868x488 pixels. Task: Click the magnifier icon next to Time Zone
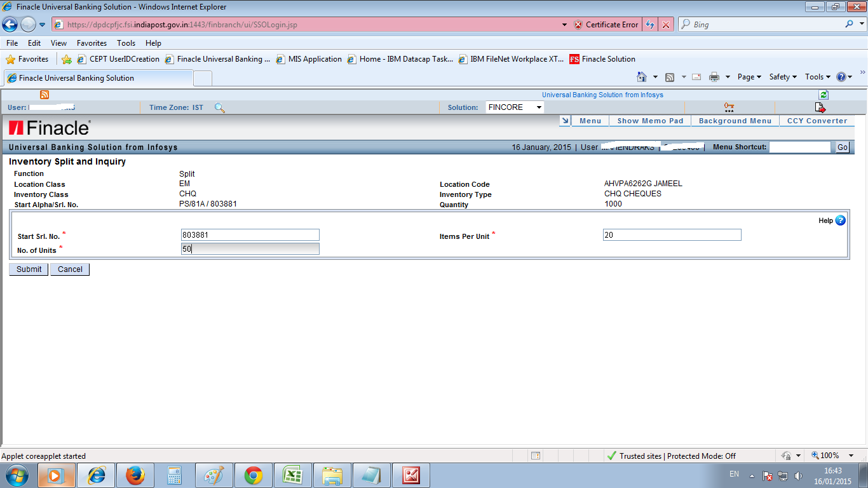(219, 108)
